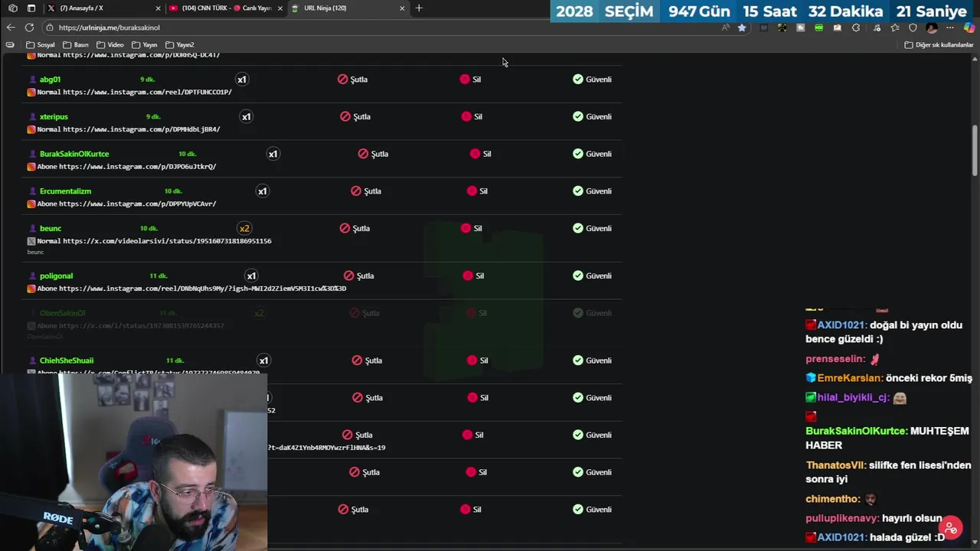Mark beunc as Güvenli
Image resolution: width=980 pixels, height=551 pixels.
(x=592, y=228)
